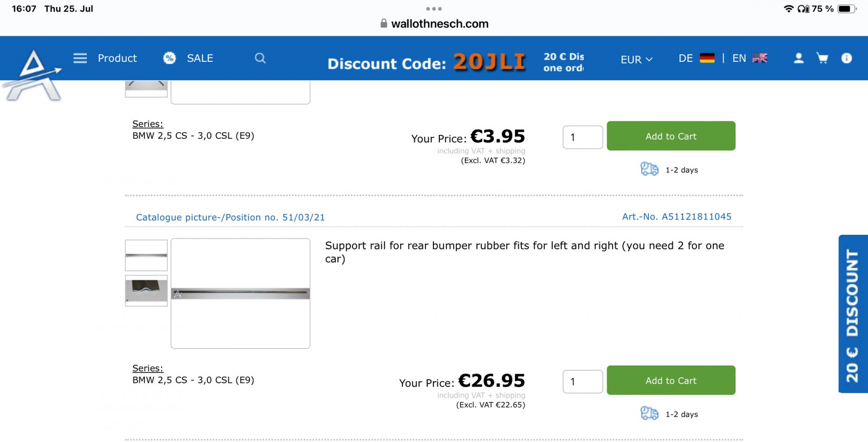Open the hamburger menu icon
This screenshot has height=442, width=868.
80,58
